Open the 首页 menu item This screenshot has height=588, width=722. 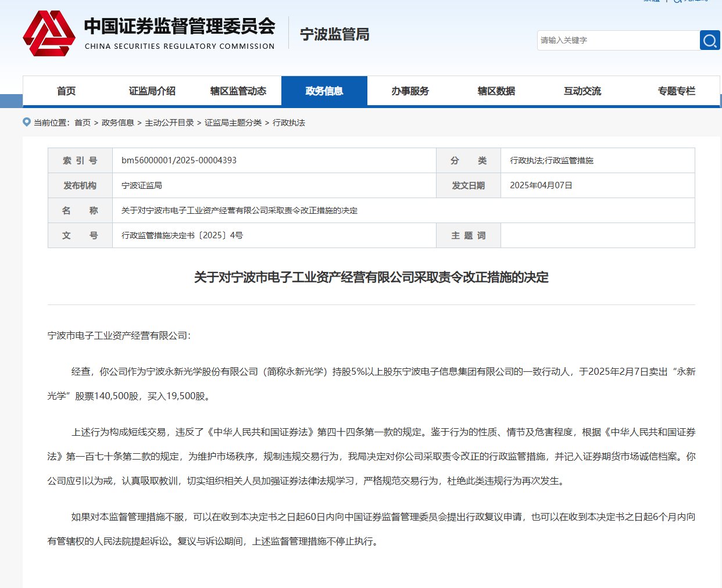click(66, 91)
